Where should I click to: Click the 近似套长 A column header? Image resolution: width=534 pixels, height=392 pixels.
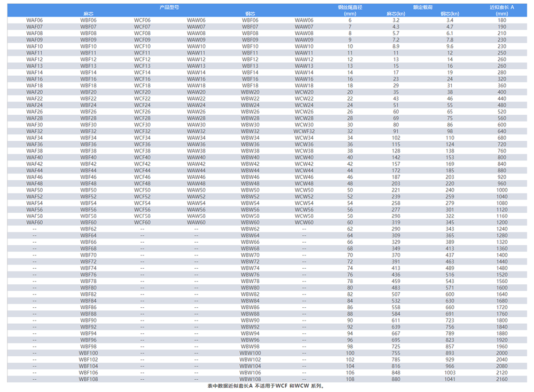point(501,10)
